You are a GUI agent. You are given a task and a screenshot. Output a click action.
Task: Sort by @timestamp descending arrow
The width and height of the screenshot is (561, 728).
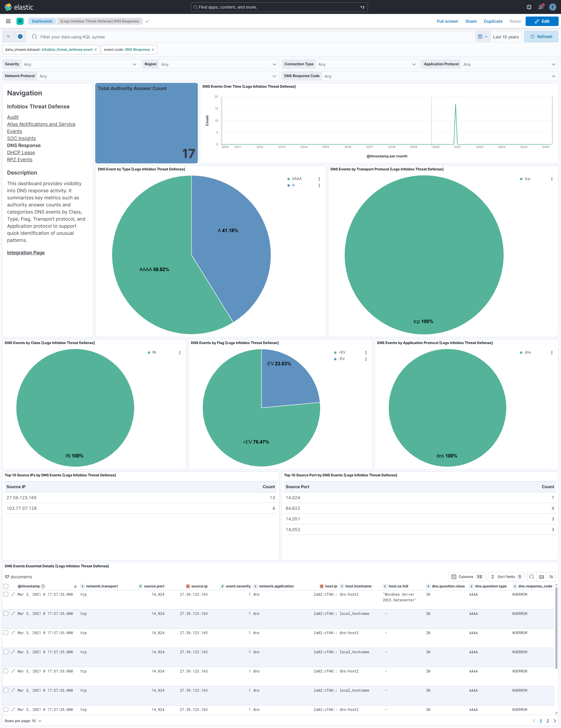75,586
